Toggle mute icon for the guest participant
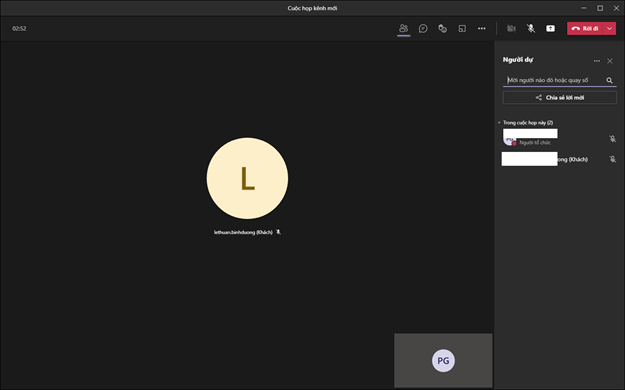625x390 pixels. 613,159
